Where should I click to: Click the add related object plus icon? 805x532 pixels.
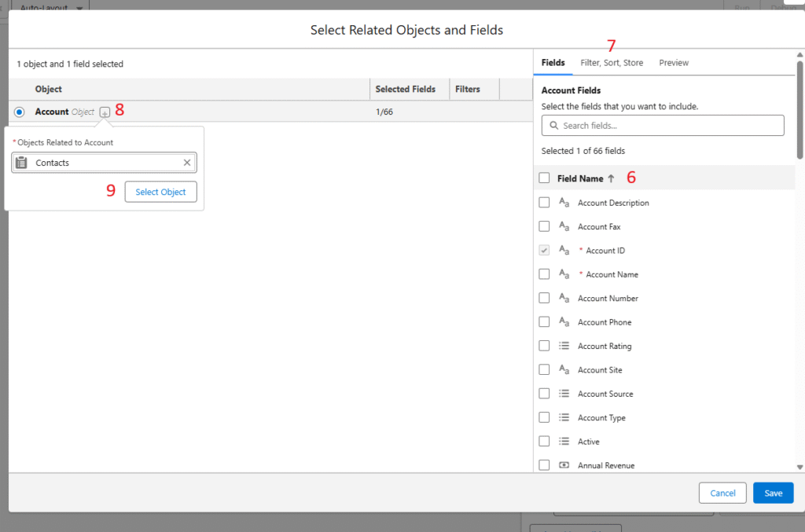click(105, 112)
